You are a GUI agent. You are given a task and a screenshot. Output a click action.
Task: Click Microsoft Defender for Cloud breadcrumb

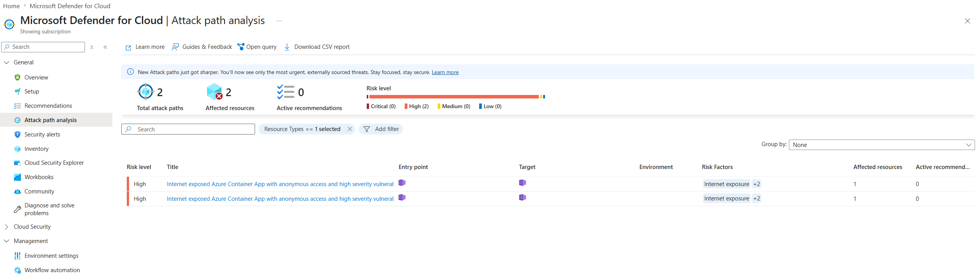pos(70,6)
